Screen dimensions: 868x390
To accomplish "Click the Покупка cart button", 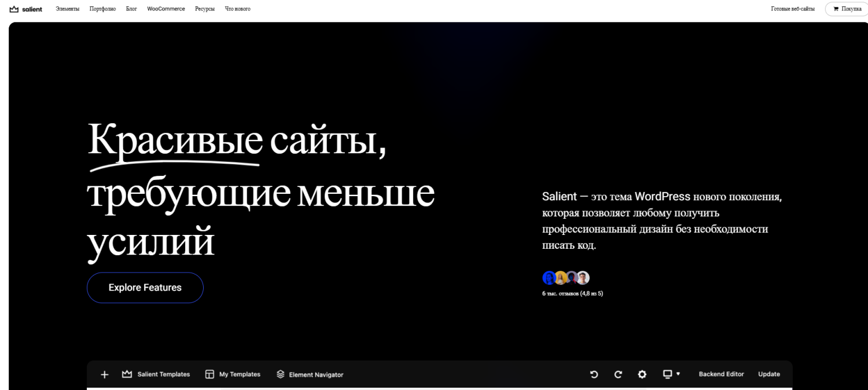I will pos(847,9).
